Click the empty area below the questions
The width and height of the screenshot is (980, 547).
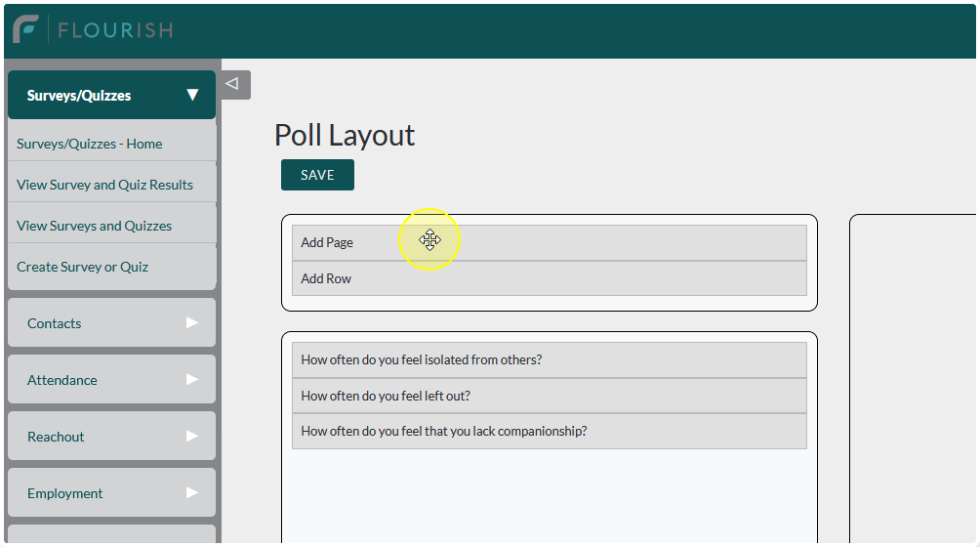click(x=549, y=498)
